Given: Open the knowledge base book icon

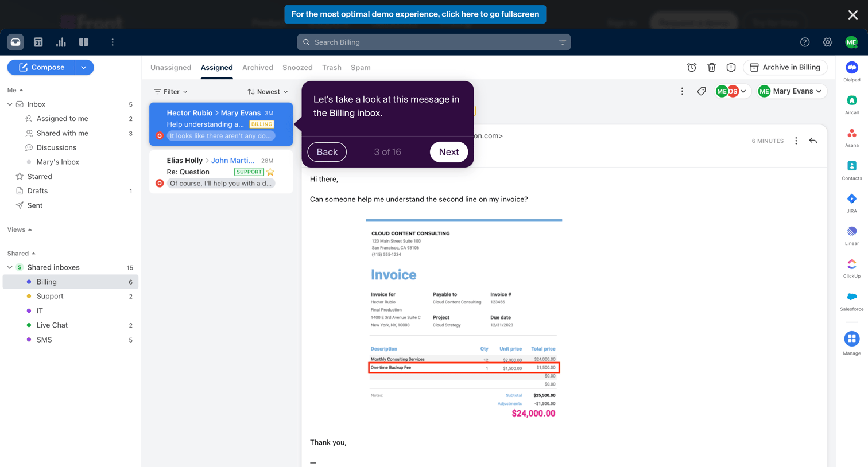Looking at the screenshot, I should [84, 42].
